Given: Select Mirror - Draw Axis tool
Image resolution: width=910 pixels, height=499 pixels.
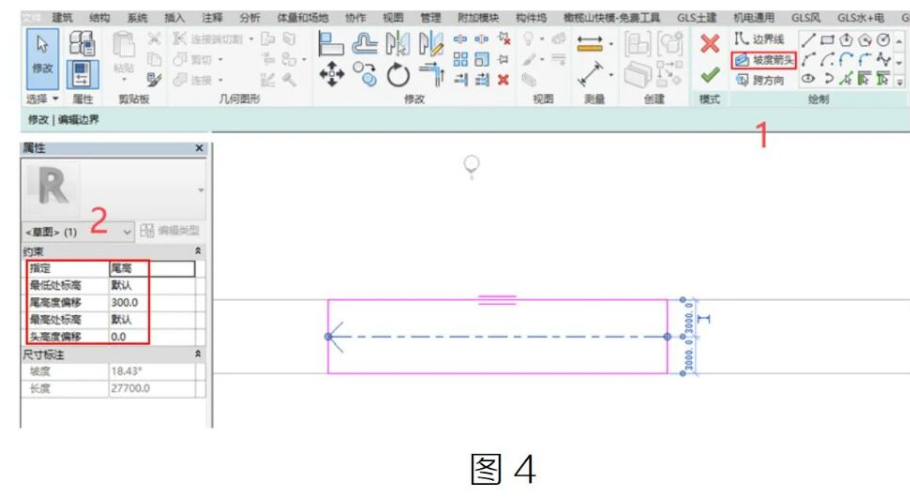Looking at the screenshot, I should tap(431, 45).
